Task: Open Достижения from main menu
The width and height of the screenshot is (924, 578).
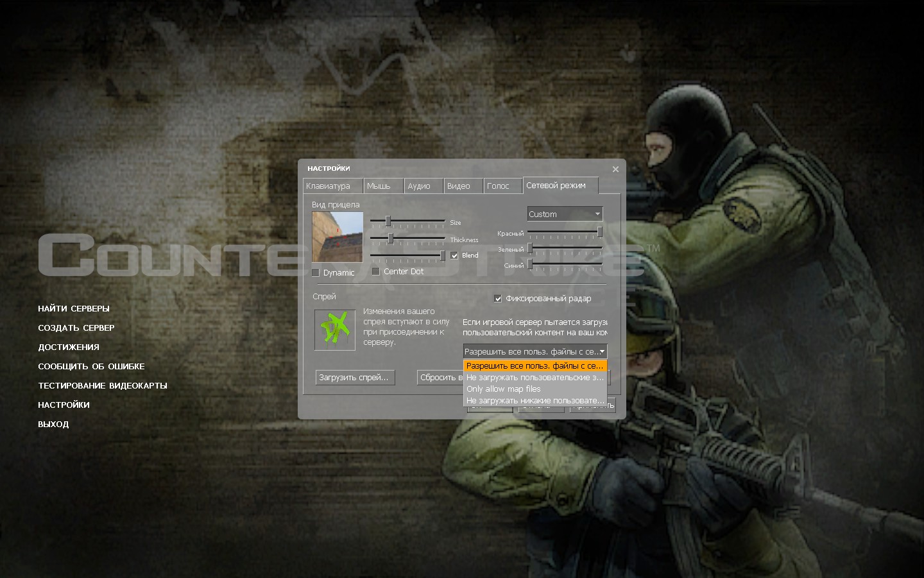Action: [69, 347]
